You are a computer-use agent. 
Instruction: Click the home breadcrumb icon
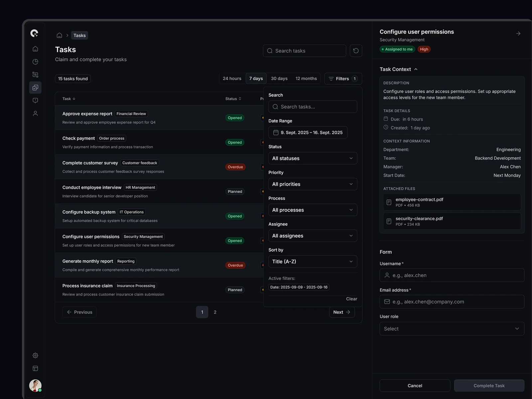tap(59, 35)
